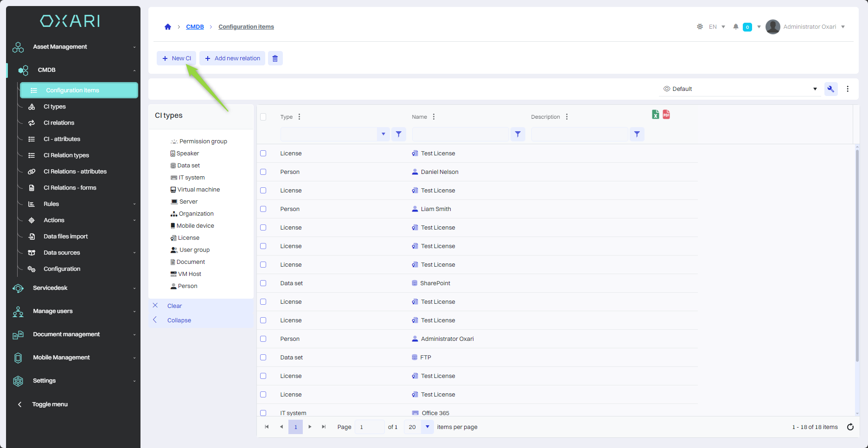
Task: Toggle the select-all header checkbox
Action: (263, 117)
